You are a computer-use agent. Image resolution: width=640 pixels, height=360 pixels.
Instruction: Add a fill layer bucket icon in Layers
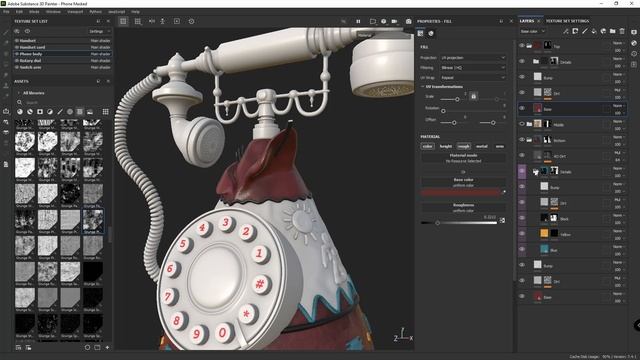pyautogui.click(x=594, y=31)
